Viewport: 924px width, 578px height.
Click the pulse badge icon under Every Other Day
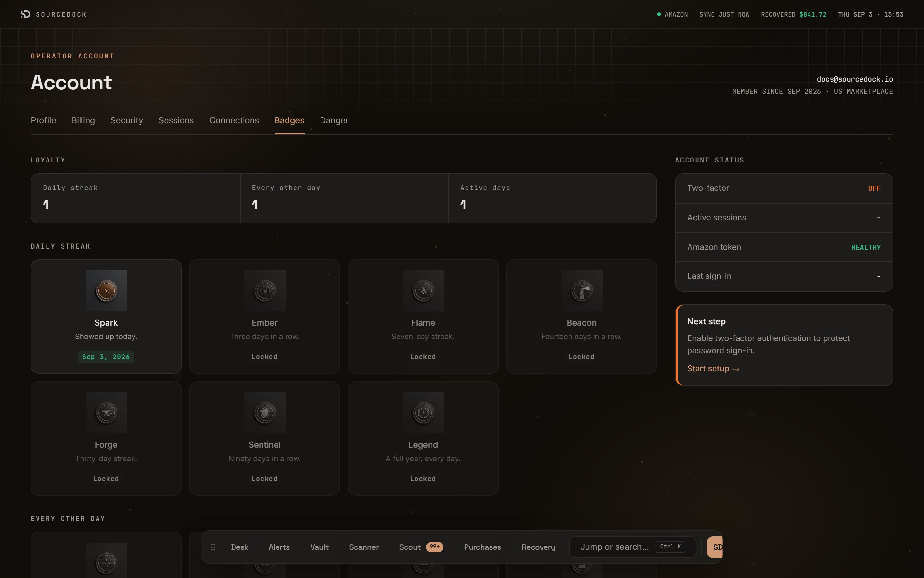tap(107, 563)
